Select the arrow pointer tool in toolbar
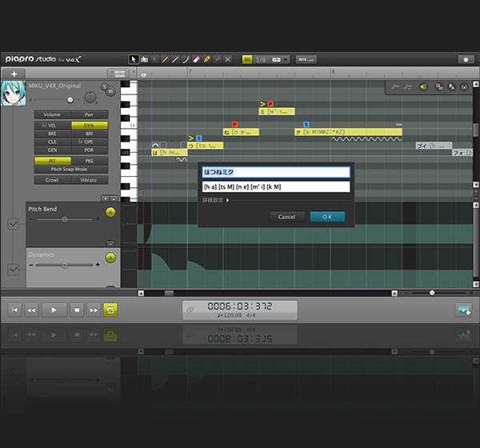This screenshot has width=480, height=448. point(134,59)
